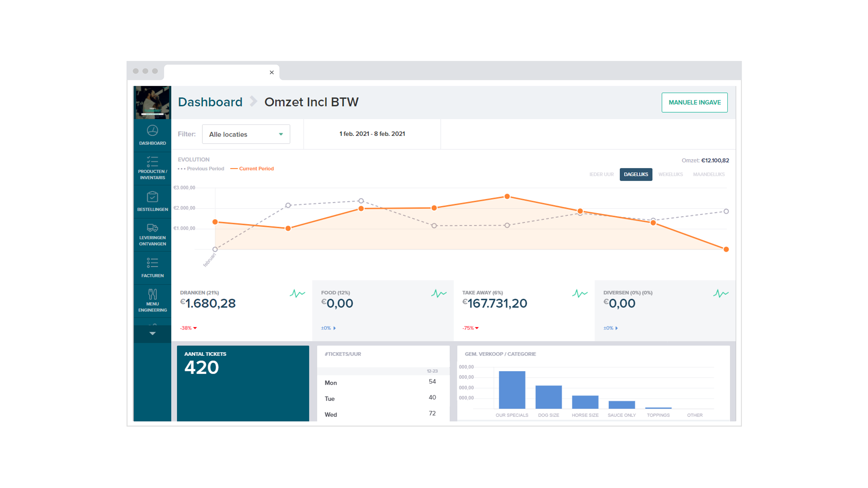
Task: Click the date range 1 feb. - 8 feb. 2021
Action: click(372, 134)
